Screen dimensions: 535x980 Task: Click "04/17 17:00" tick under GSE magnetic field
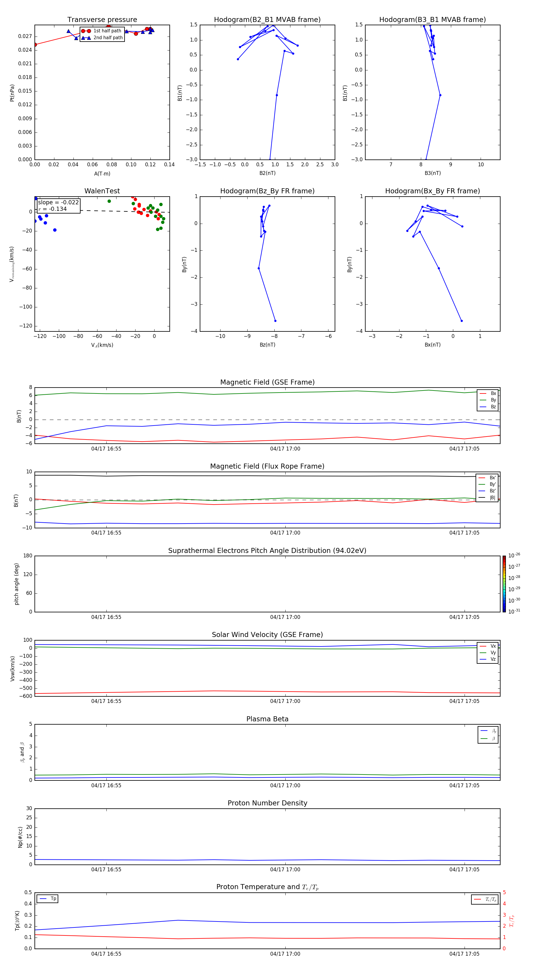(x=285, y=449)
